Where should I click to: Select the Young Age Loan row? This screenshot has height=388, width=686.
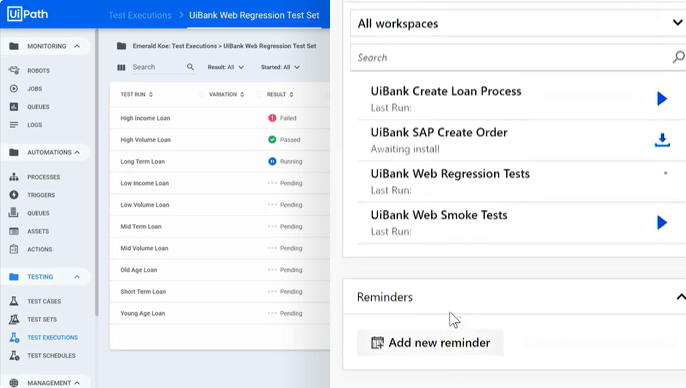pos(220,313)
